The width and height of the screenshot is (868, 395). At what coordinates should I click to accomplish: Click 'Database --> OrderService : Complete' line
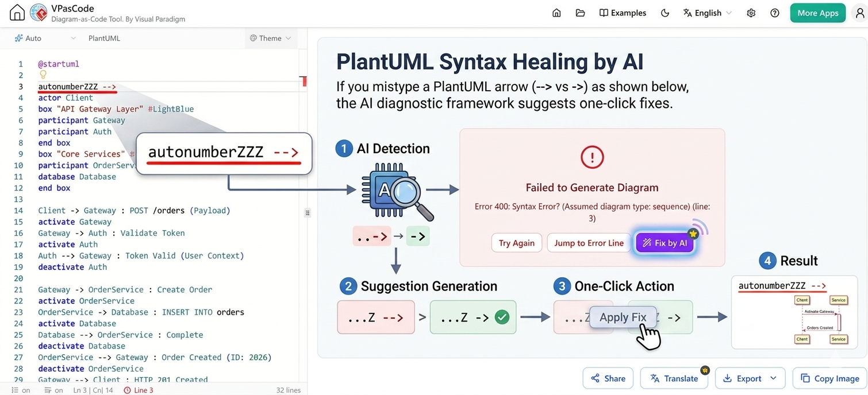121,335
